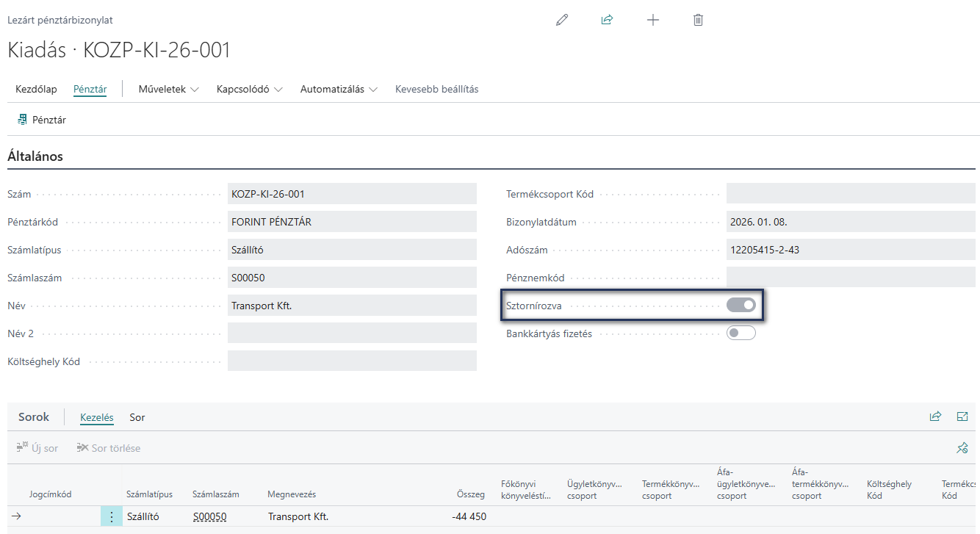Select the Sor tab in Sorok
Image resolution: width=980 pixels, height=534 pixels.
137,417
